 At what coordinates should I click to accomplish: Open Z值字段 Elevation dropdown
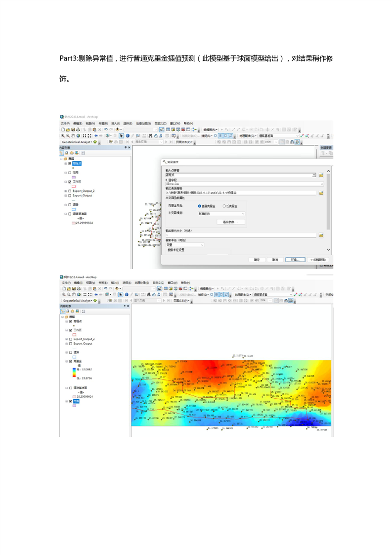pyautogui.click(x=322, y=184)
